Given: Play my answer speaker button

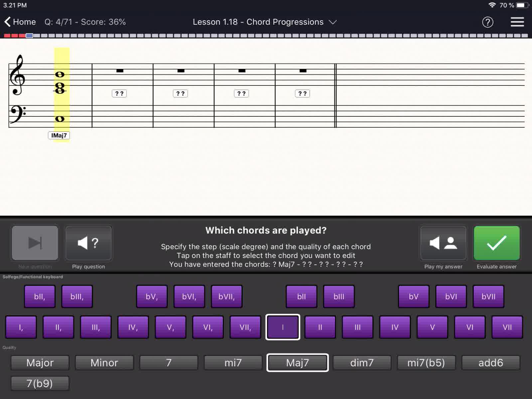Looking at the screenshot, I should (443, 243).
